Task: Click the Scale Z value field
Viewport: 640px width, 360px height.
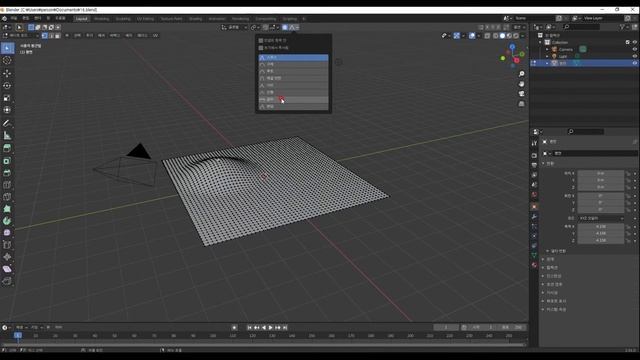Action: (x=601, y=240)
